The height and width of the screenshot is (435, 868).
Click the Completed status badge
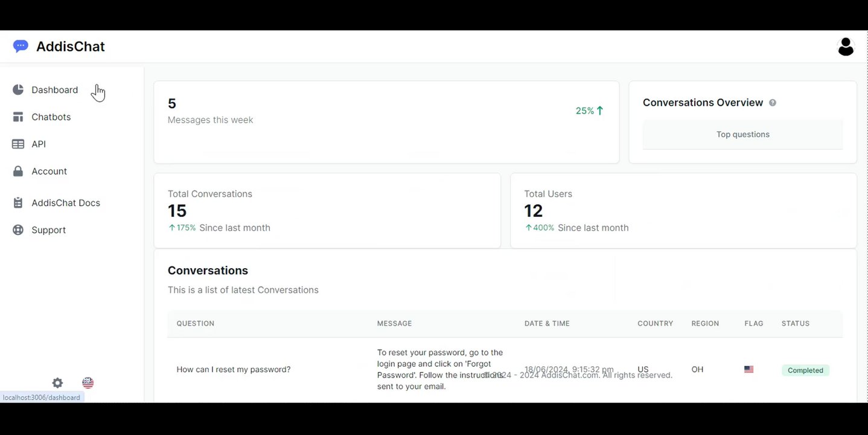coord(805,370)
